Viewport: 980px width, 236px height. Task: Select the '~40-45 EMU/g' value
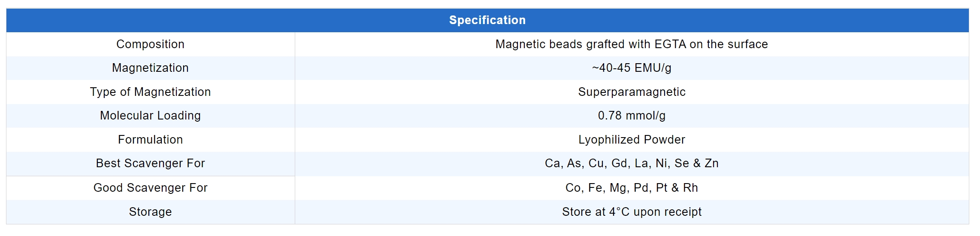[632, 68]
